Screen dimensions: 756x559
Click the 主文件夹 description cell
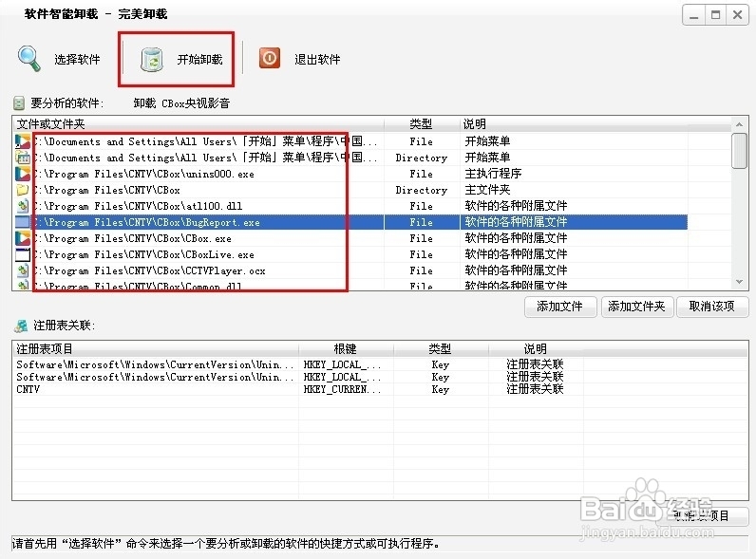coord(487,190)
